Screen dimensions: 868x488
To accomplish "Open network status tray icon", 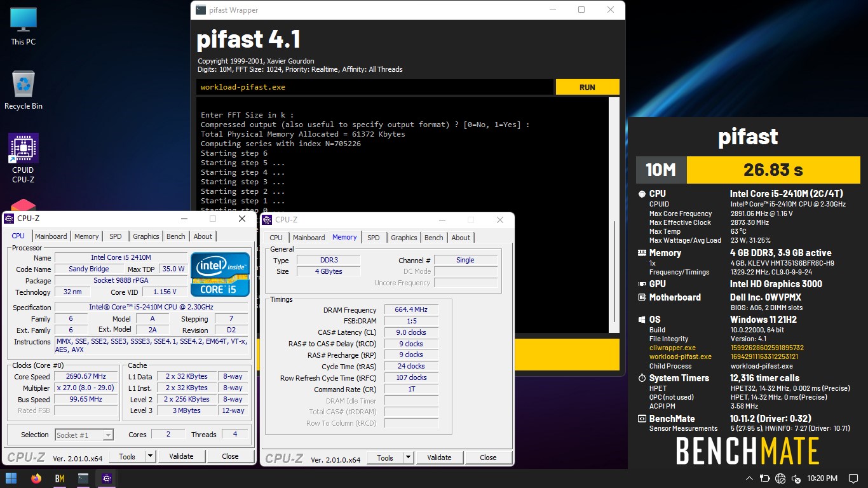I will click(x=780, y=478).
